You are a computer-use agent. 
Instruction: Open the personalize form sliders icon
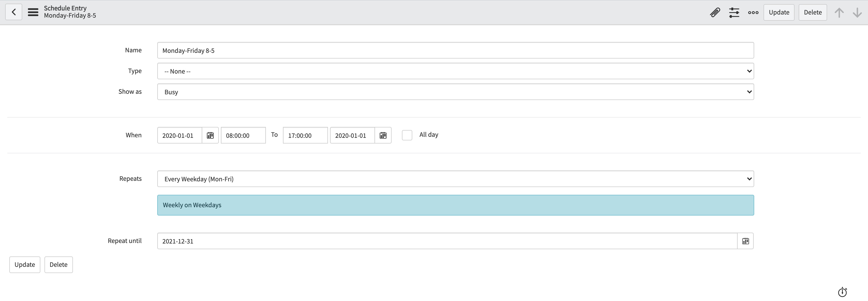coord(734,12)
